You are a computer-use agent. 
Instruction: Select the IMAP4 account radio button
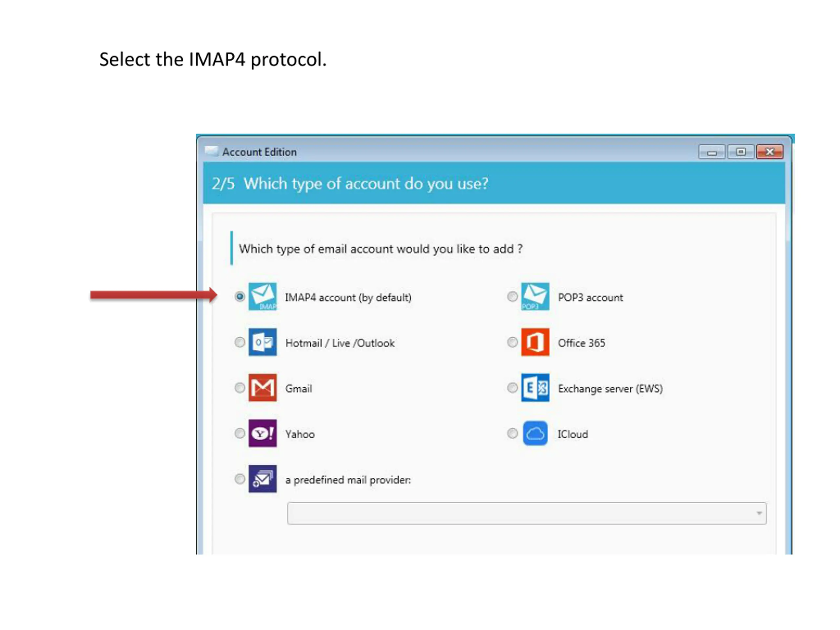pyautogui.click(x=240, y=296)
